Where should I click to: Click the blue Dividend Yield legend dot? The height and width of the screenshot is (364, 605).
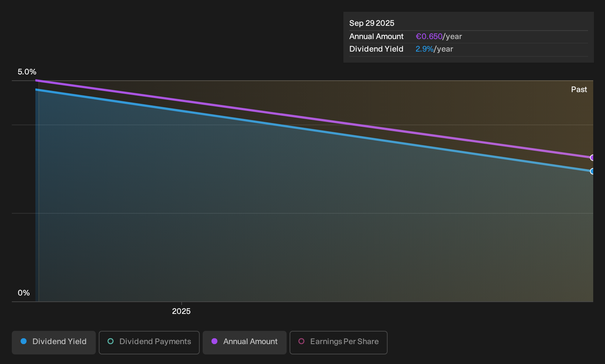(x=24, y=341)
